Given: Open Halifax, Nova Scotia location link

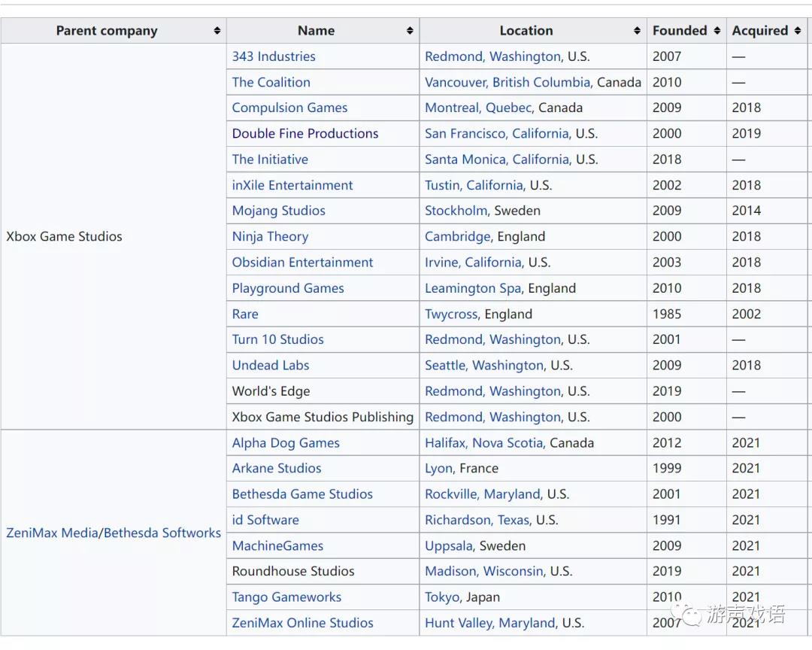Looking at the screenshot, I should click(x=484, y=443).
